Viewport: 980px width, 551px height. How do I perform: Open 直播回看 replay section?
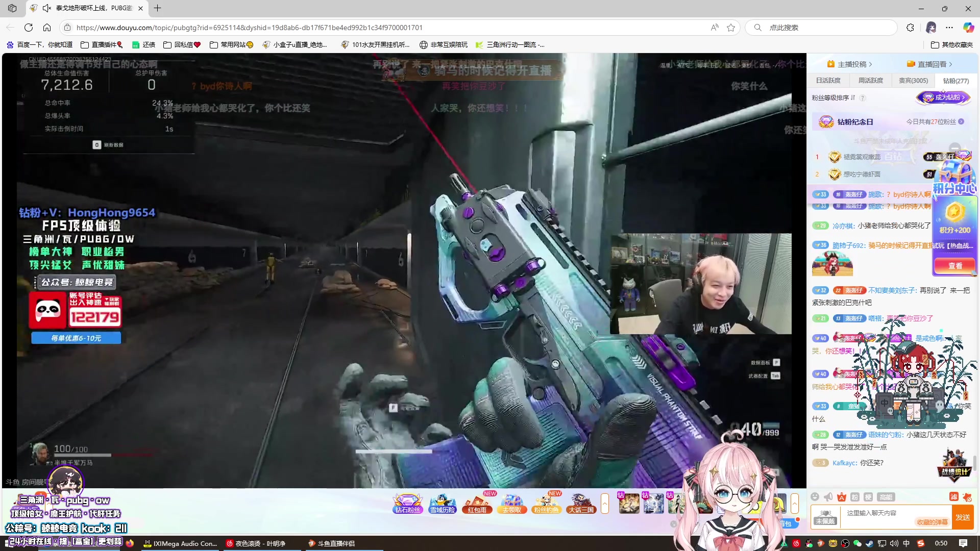930,64
